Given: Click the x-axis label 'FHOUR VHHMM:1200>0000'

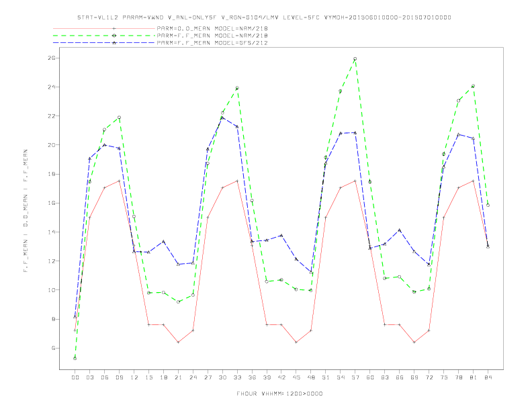Looking at the screenshot, I should tap(279, 394).
